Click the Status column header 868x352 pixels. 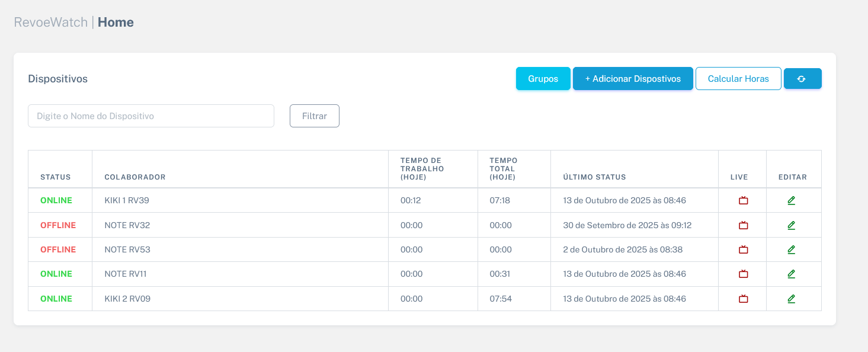[55, 177]
